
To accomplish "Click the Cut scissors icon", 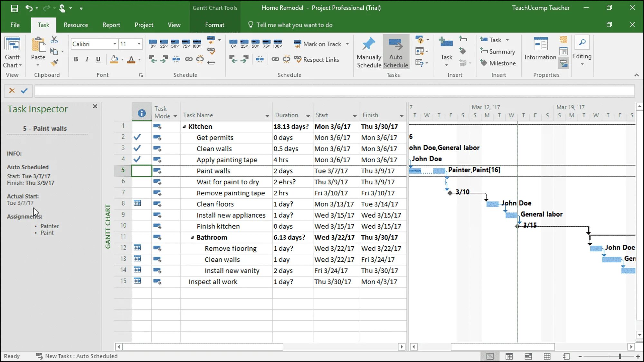I will (54, 40).
